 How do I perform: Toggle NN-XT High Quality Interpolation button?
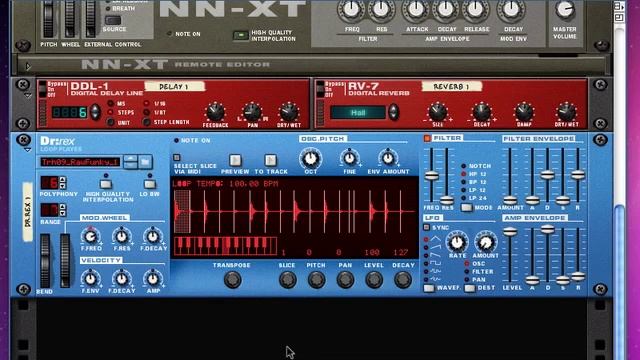240,36
